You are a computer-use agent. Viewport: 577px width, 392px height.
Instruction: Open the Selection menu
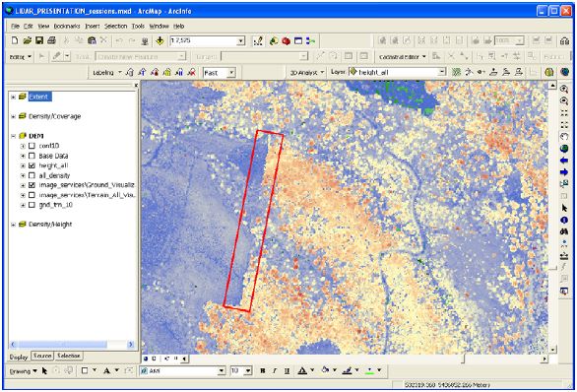point(115,27)
